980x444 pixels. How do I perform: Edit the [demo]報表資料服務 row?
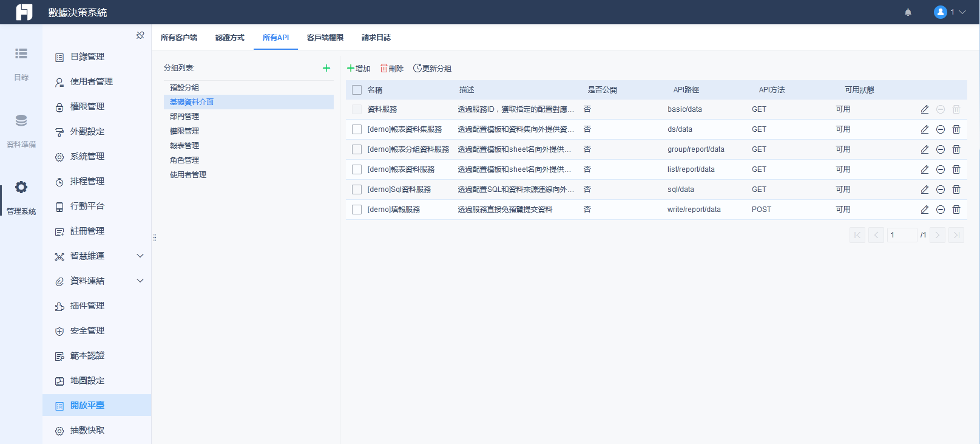tap(925, 169)
